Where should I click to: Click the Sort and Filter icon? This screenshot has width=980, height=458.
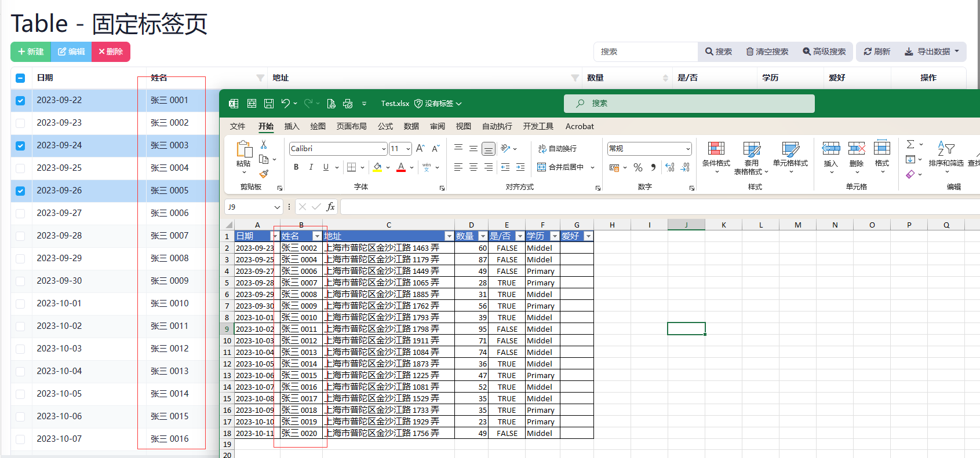click(x=946, y=149)
